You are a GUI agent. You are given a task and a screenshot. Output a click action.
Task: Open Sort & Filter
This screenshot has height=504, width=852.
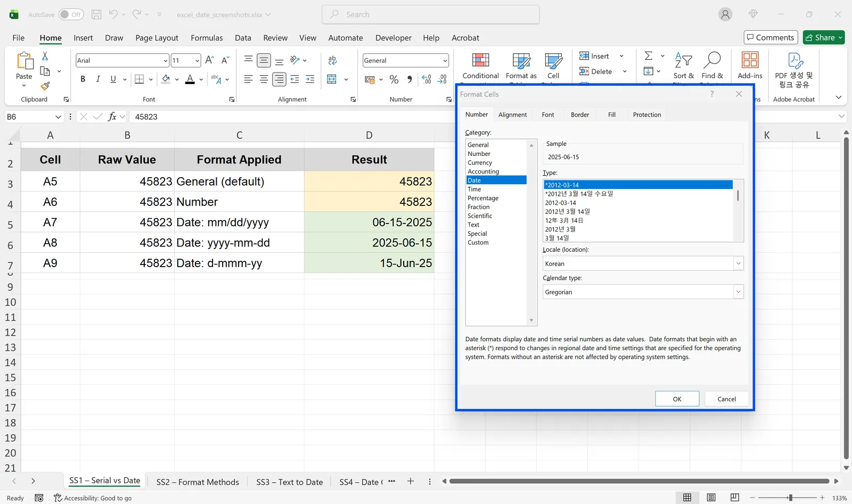683,66
